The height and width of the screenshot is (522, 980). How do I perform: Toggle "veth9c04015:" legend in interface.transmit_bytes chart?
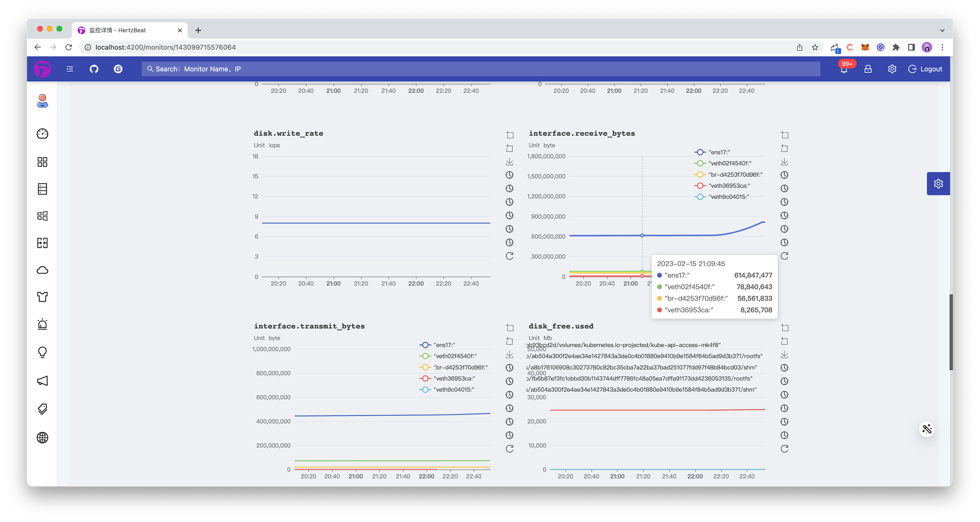447,390
